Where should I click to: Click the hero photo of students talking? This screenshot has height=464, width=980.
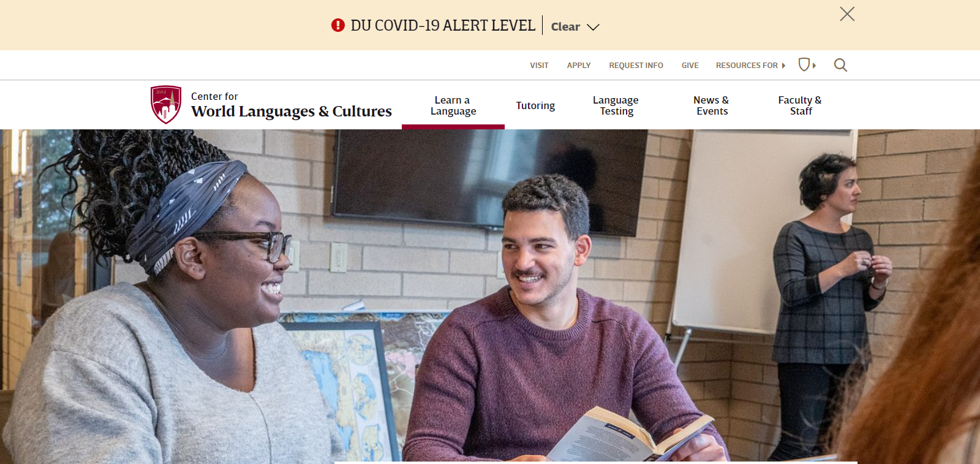[x=490, y=296]
